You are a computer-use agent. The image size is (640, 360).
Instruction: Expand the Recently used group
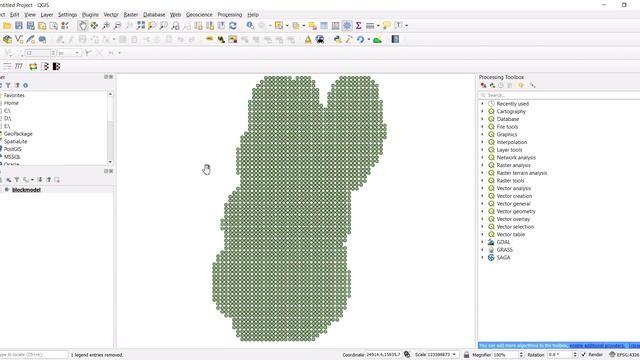(x=482, y=104)
